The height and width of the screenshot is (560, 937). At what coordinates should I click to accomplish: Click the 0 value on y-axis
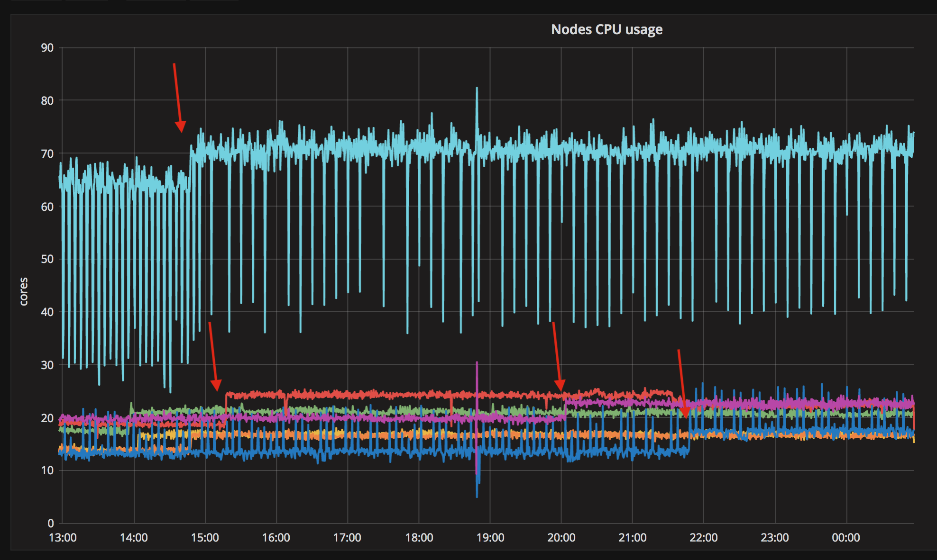(51, 524)
